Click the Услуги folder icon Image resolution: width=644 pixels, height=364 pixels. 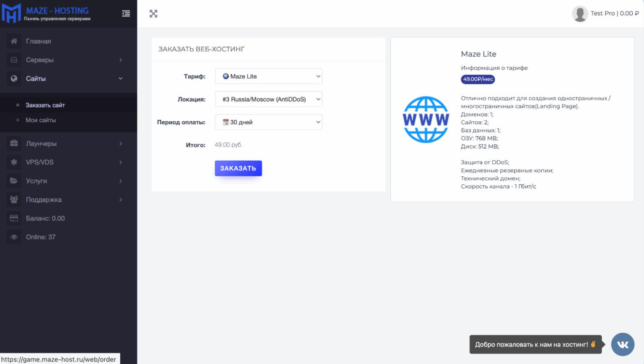pos(14,181)
